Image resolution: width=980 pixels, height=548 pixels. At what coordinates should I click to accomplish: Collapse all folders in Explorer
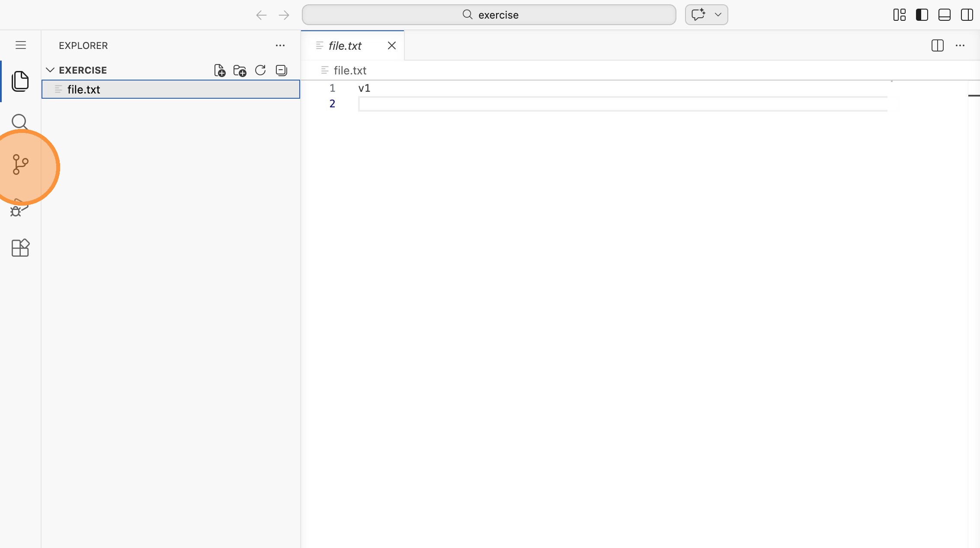pyautogui.click(x=281, y=70)
